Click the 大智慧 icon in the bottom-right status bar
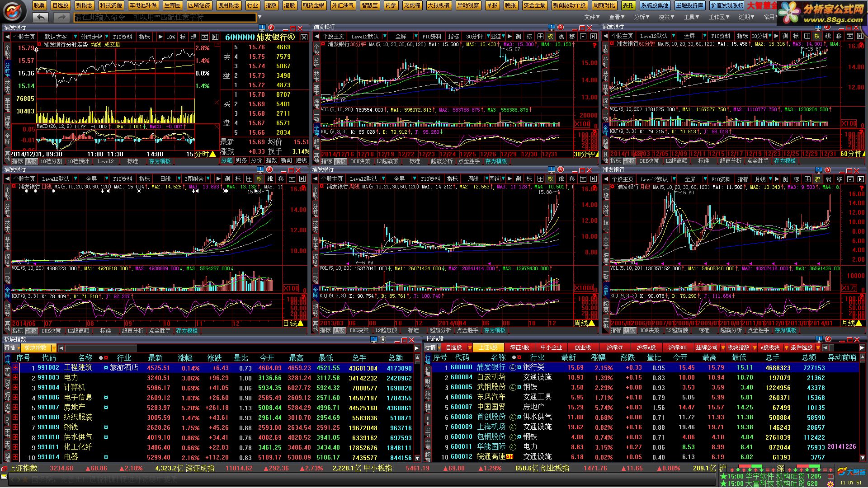This screenshot has height=488, width=868. [851, 472]
